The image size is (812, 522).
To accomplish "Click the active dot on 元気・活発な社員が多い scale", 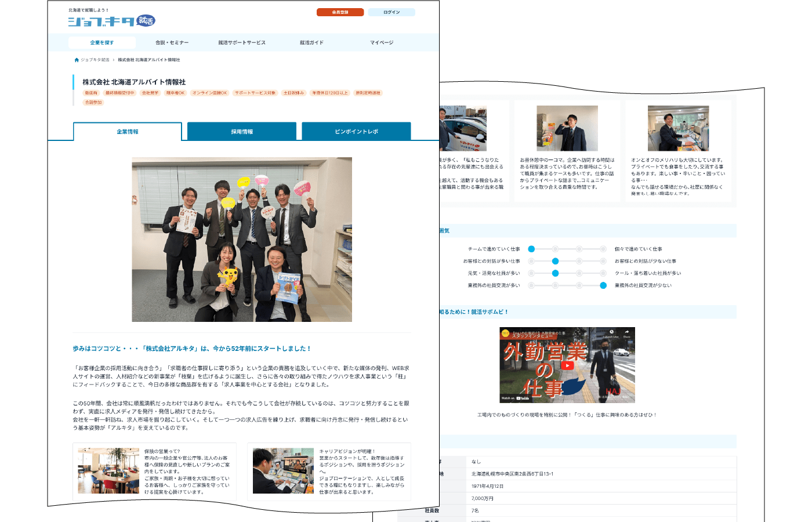I will [555, 273].
